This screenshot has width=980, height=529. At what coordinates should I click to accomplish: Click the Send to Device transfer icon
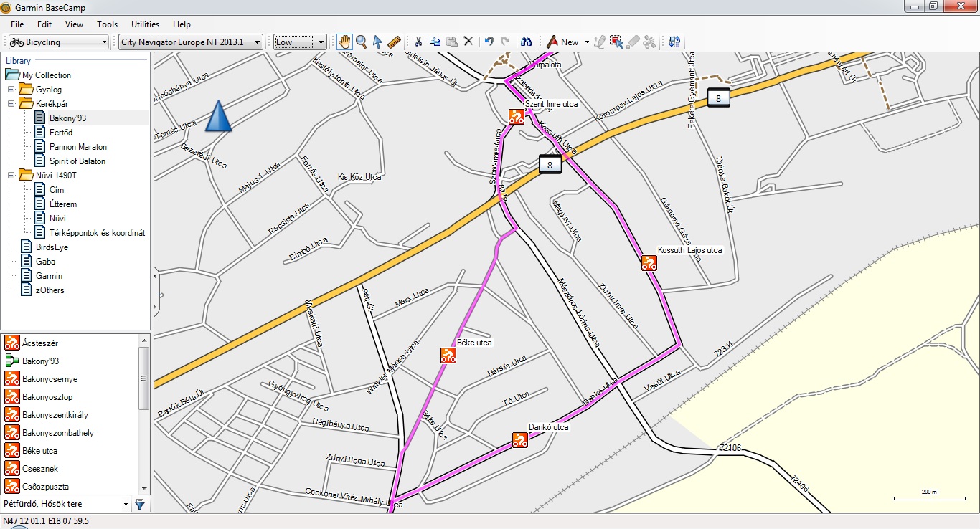[x=674, y=42]
